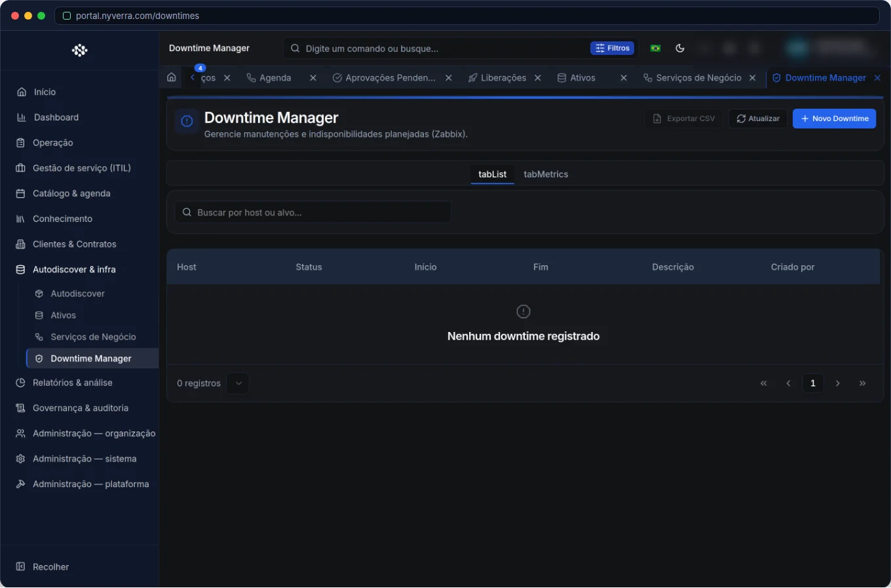Switch to the Serviços de Negócio tab
This screenshot has height=588, width=891.
point(698,78)
